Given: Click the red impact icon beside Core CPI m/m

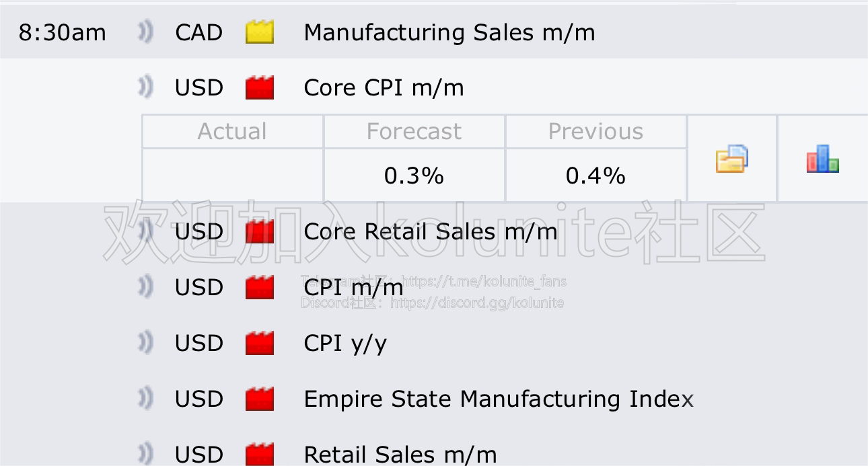Looking at the screenshot, I should pyautogui.click(x=260, y=87).
